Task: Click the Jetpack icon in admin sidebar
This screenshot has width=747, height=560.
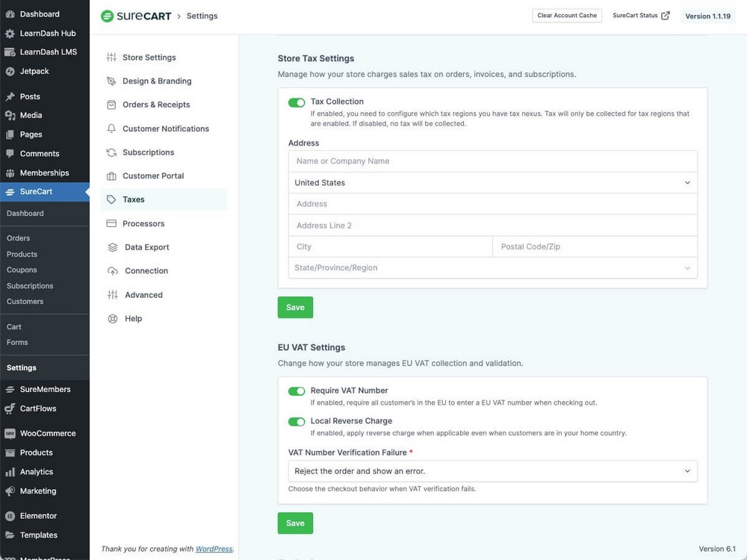Action: (x=10, y=72)
